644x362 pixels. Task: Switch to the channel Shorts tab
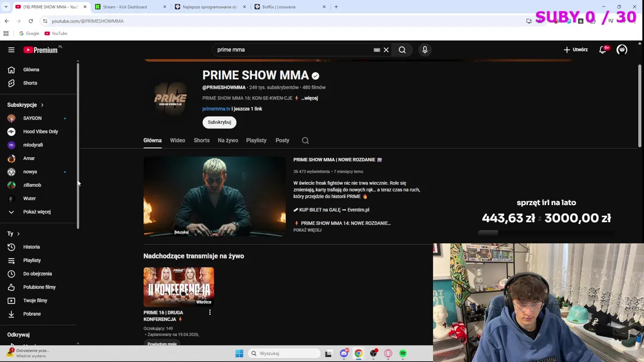pyautogui.click(x=202, y=140)
